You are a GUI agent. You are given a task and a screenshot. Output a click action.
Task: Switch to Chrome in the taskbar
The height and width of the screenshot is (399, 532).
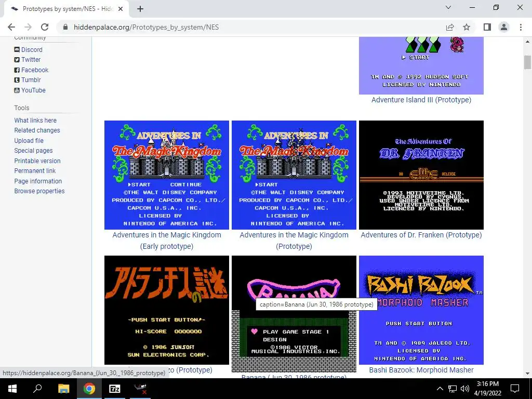click(x=89, y=389)
